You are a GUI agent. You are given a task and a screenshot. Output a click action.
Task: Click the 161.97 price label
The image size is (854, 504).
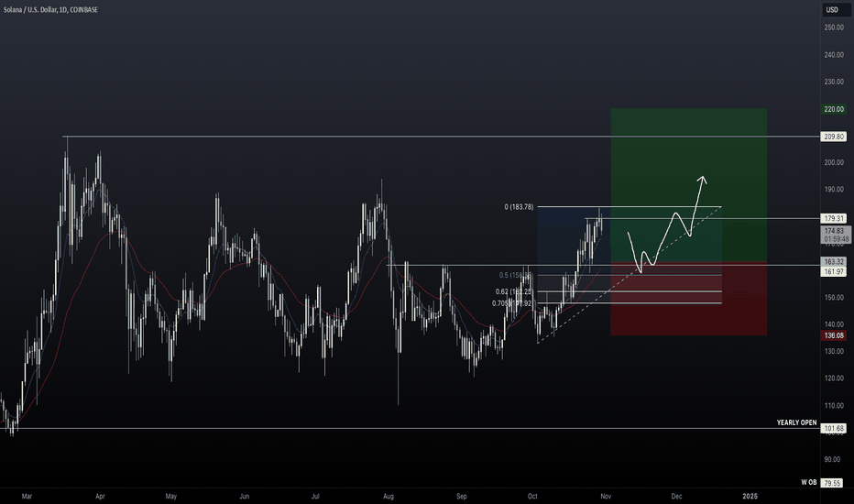(x=834, y=271)
